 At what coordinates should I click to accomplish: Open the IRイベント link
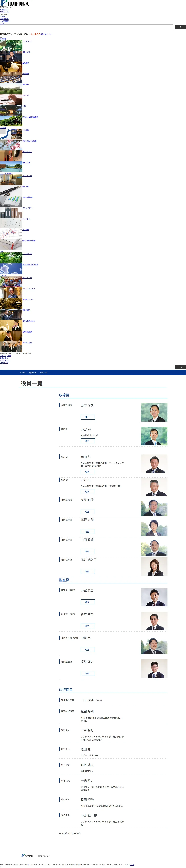(x=26, y=219)
